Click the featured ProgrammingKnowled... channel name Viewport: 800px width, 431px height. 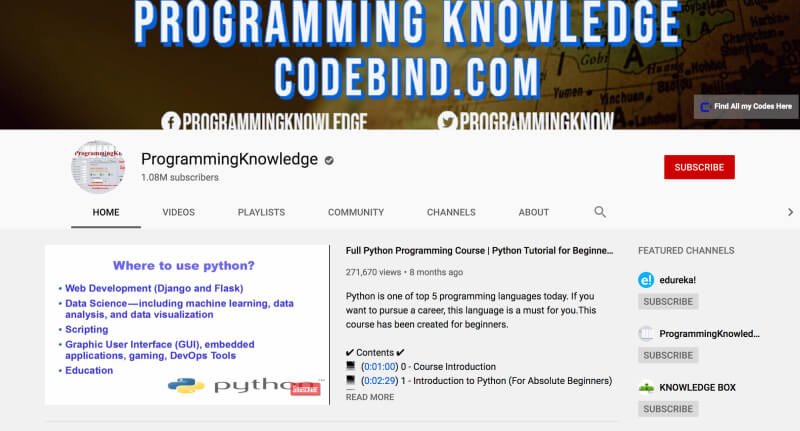point(709,334)
